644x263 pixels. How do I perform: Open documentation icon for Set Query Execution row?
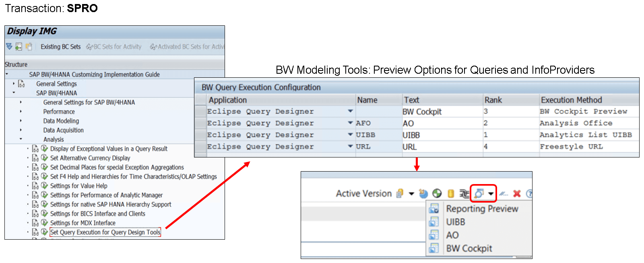35,232
